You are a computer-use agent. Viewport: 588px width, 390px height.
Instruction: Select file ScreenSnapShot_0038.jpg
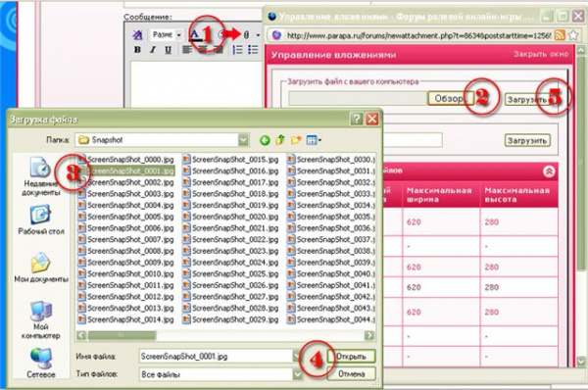tap(331, 251)
